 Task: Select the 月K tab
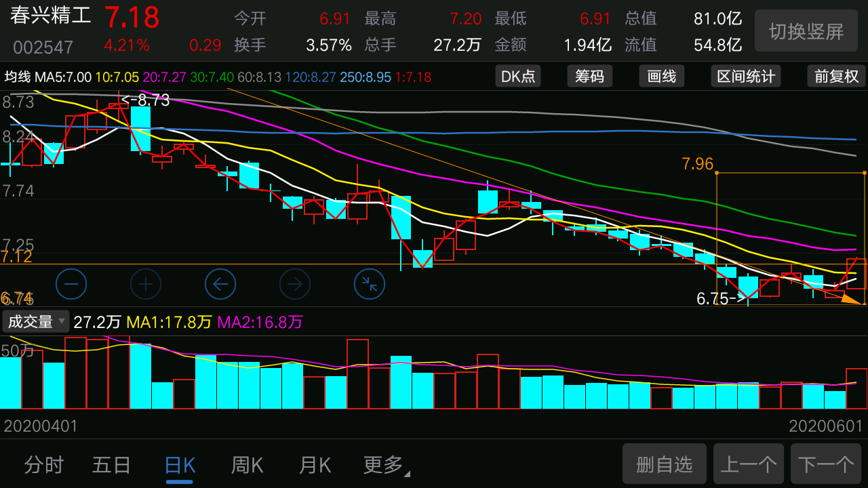(x=315, y=465)
